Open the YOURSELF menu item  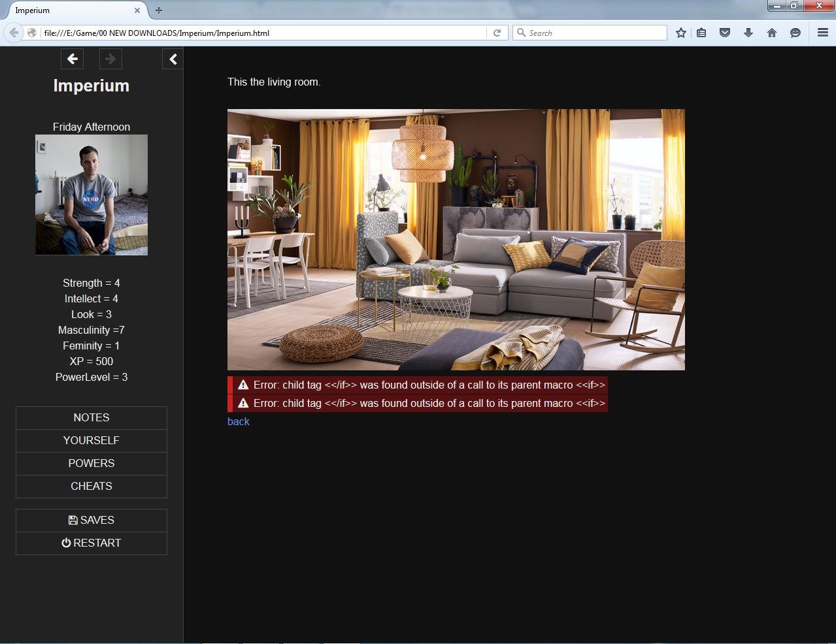92,441
